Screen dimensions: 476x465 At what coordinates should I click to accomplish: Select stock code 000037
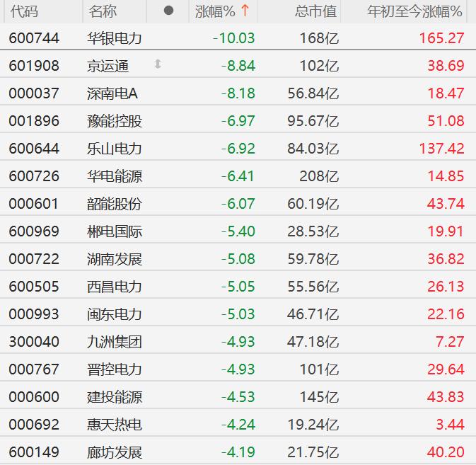tap(34, 93)
